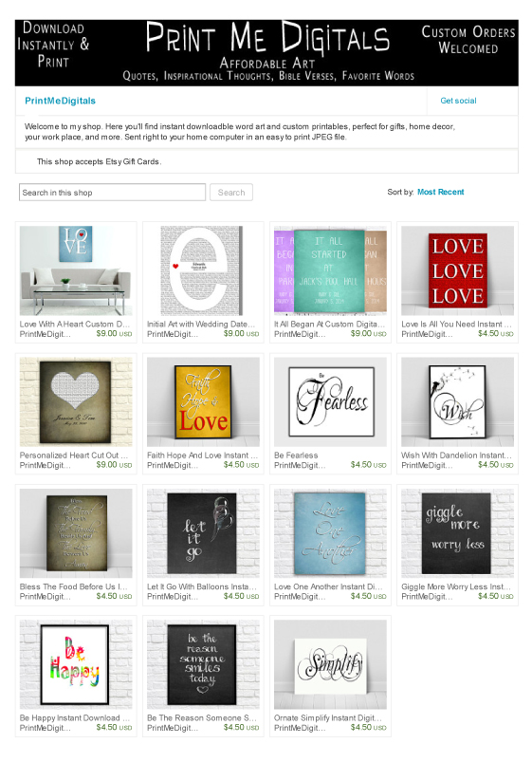Open the red LOVE LOVE LOVE print

click(457, 270)
